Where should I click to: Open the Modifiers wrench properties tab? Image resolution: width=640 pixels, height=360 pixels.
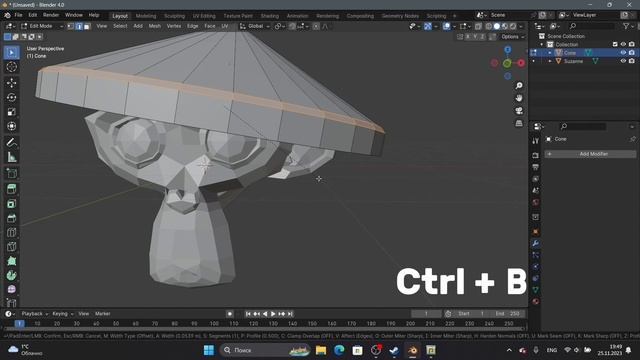tap(536, 243)
